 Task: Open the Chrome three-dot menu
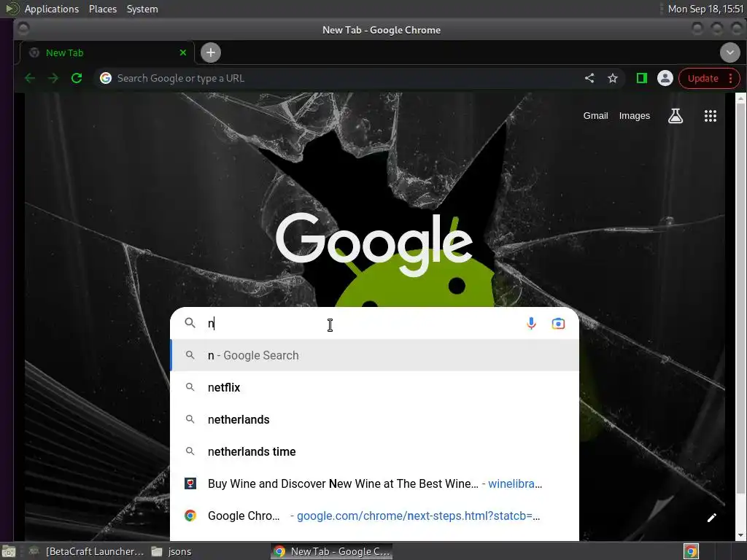point(731,78)
